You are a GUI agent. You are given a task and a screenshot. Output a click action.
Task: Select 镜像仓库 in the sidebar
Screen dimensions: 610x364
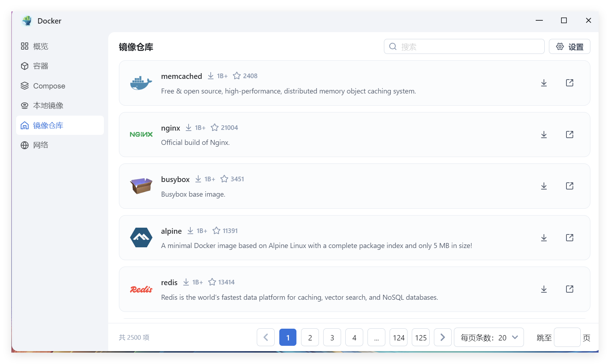[x=60, y=125]
